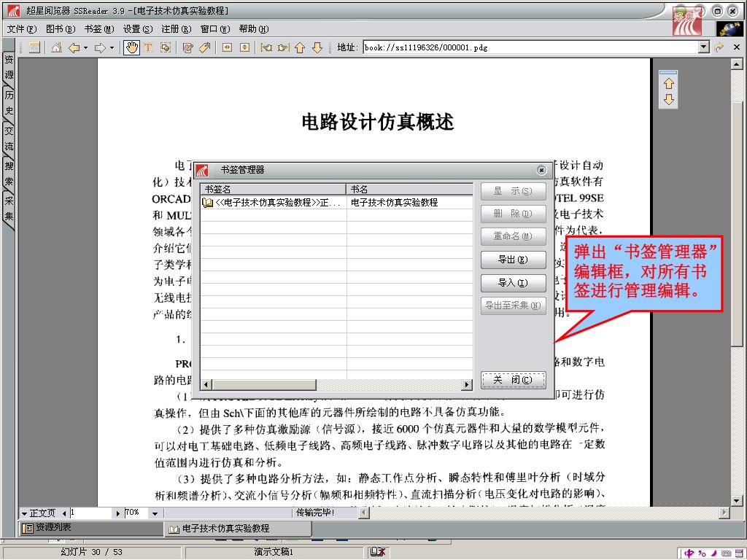Open the 正文页 page type dropdown
Image resolution: width=747 pixels, height=560 pixels.
pos(38,513)
